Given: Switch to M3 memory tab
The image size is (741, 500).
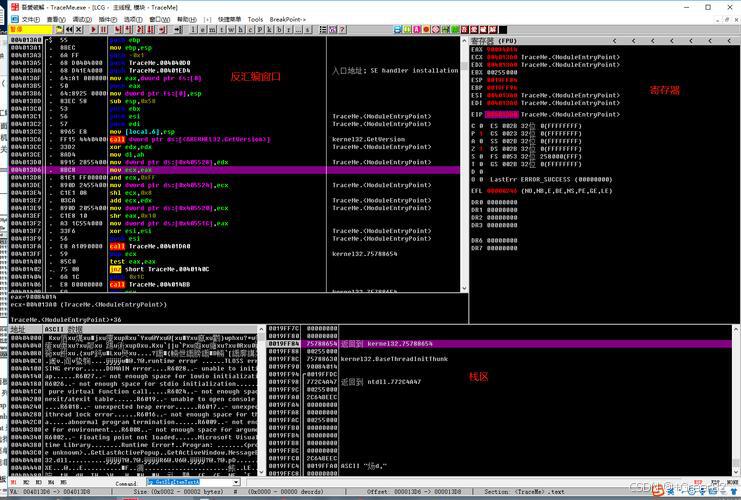Looking at the screenshot, I should click(39, 483).
